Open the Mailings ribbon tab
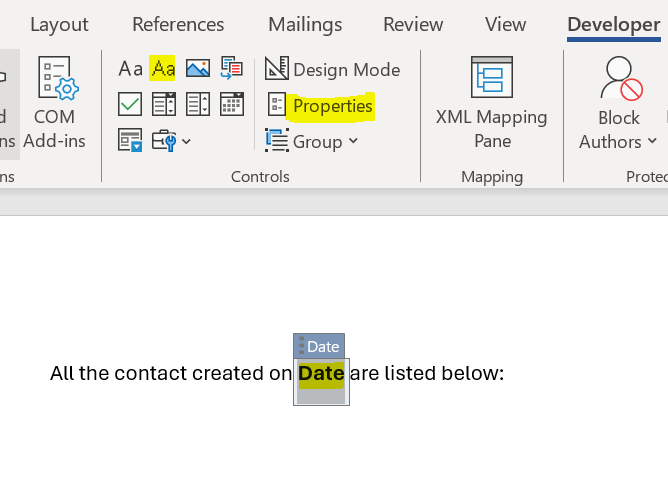This screenshot has height=487, width=668. pos(305,25)
